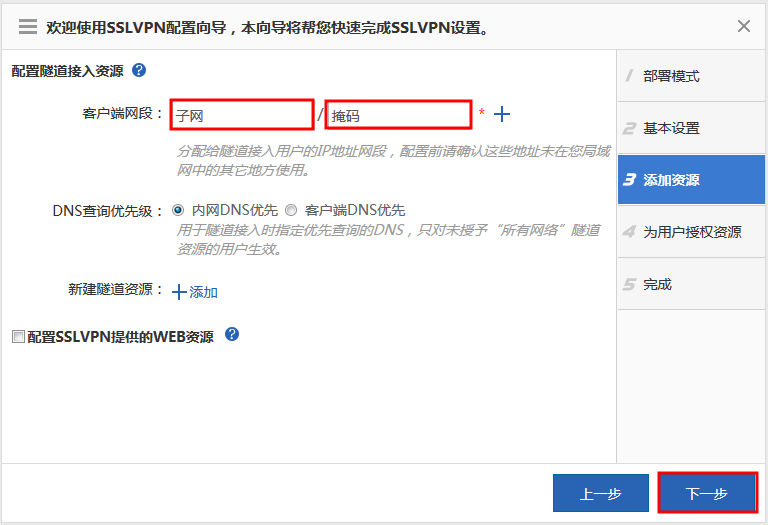Click 上一步 previous button
The image size is (768, 525).
pos(600,494)
